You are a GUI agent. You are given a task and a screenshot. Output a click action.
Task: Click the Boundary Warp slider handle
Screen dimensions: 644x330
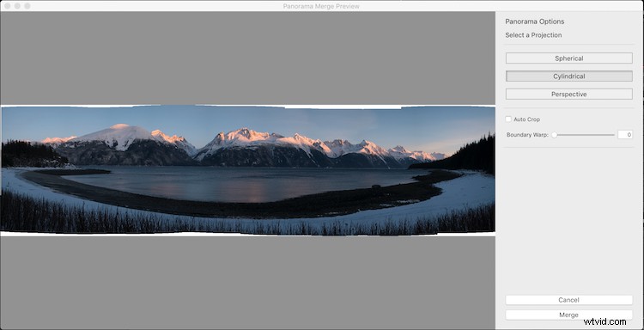[554, 135]
